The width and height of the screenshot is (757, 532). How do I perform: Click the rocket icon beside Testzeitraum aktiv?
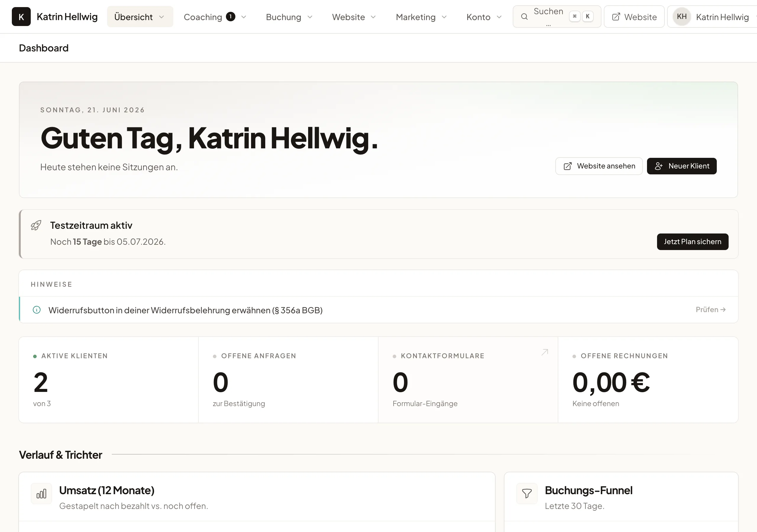(36, 226)
